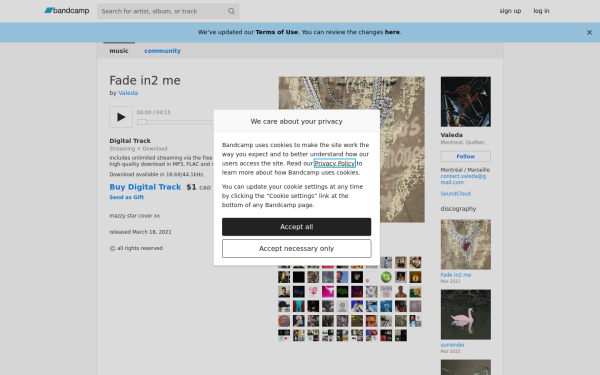Click the 'released March 18, 2021' text
Viewport: 600px width, 375px height.
140,232
